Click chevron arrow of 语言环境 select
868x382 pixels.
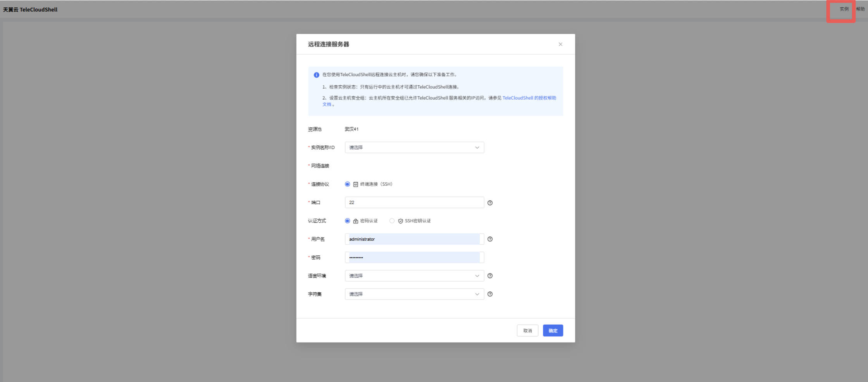pos(477,276)
